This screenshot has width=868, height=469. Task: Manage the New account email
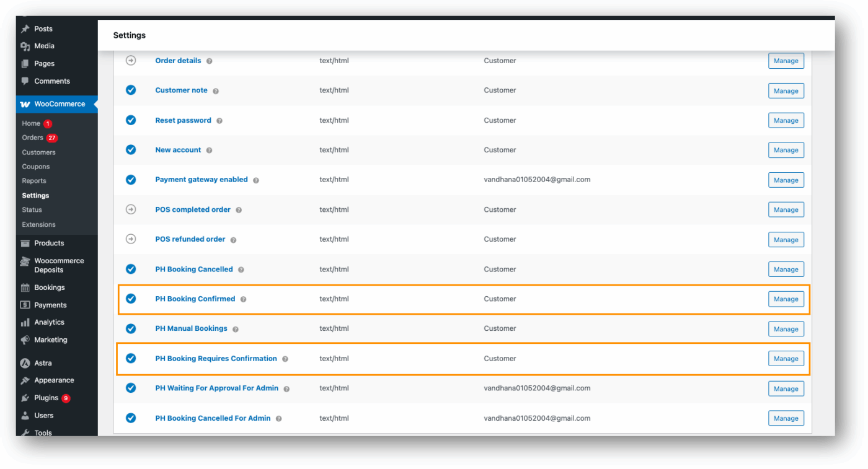pos(786,150)
